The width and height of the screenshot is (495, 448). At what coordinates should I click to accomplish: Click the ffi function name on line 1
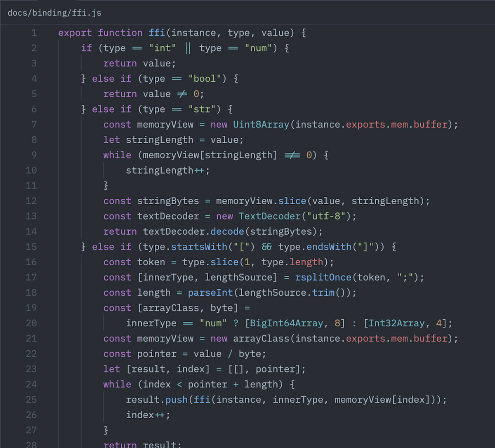pos(157,33)
